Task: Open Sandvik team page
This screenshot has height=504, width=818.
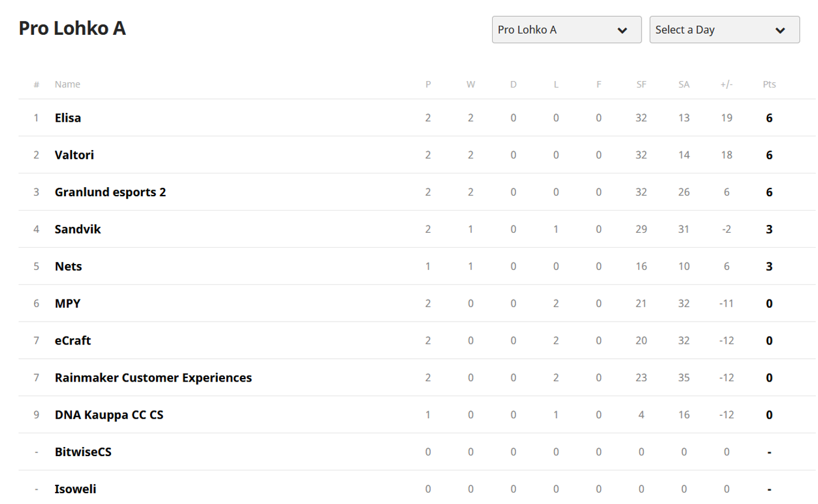Action: (78, 229)
